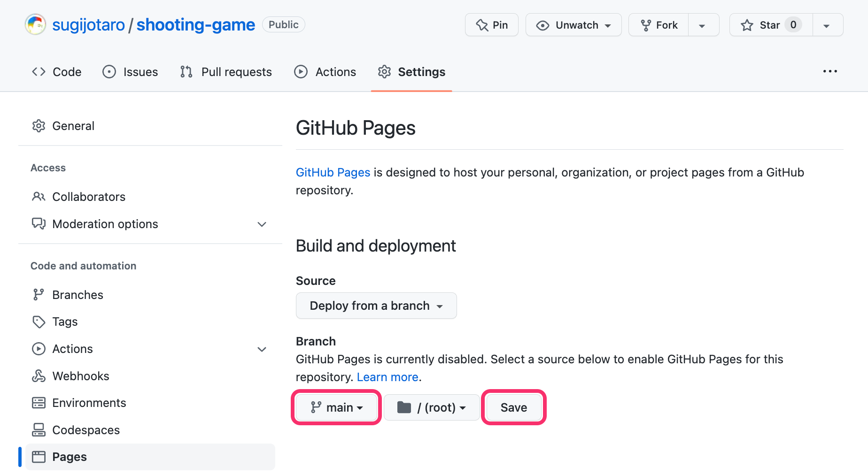868x475 pixels.
Task: Click the Tags icon in sidebar
Action: click(x=39, y=322)
